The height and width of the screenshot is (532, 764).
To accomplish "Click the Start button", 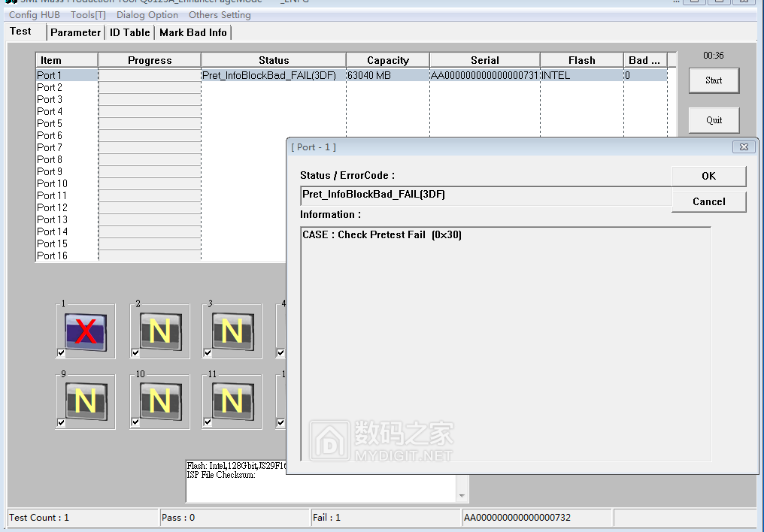I will point(714,80).
